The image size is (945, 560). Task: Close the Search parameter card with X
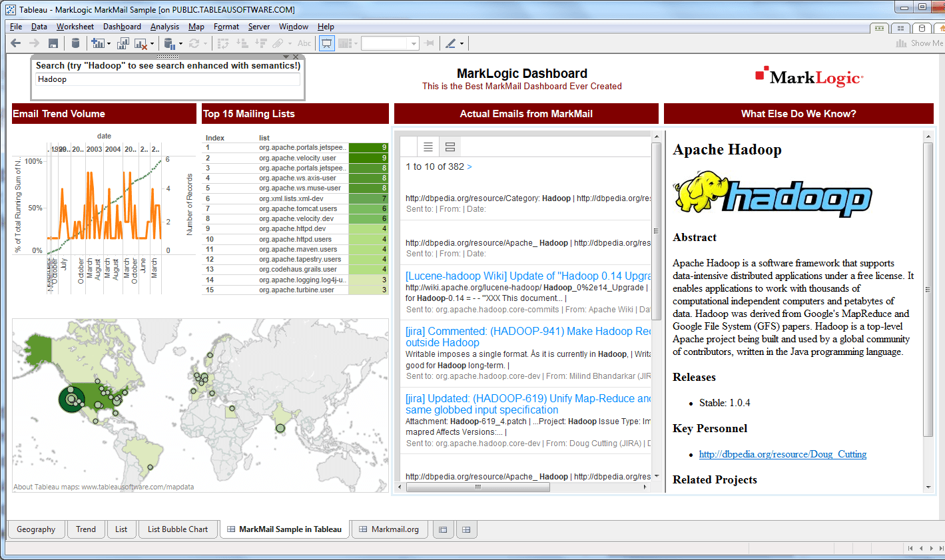coord(296,57)
